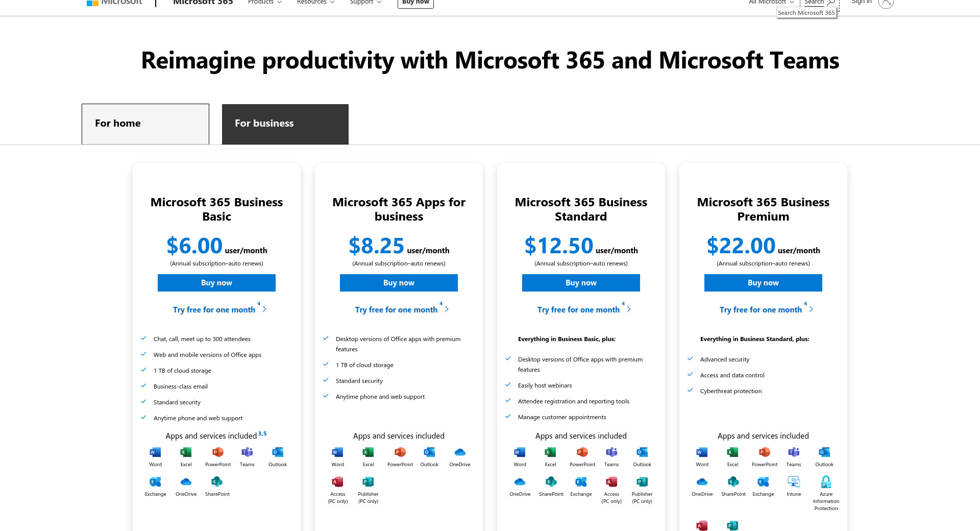Click the Intune icon in Business Premium
This screenshot has width=980, height=531.
click(x=794, y=482)
